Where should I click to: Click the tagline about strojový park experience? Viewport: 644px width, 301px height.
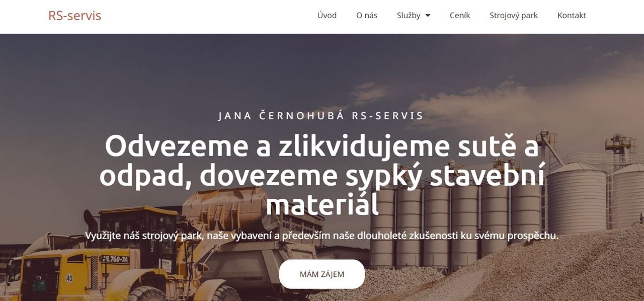point(322,236)
